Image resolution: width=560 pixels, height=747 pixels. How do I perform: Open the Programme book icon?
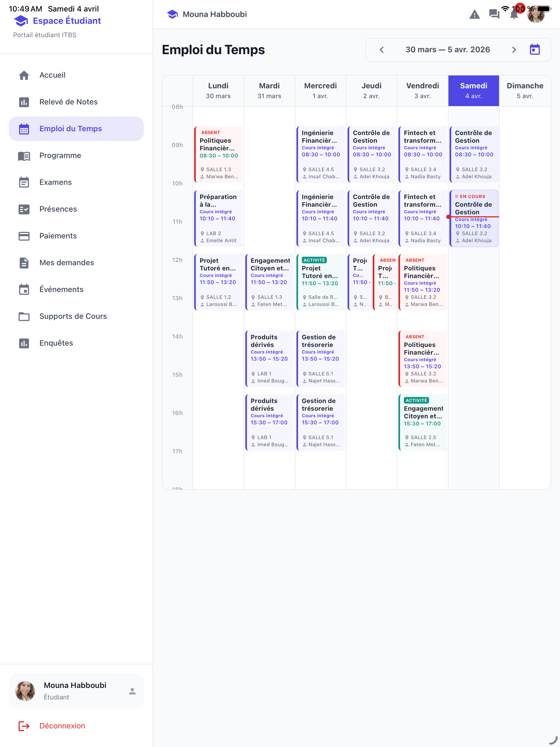tap(24, 156)
